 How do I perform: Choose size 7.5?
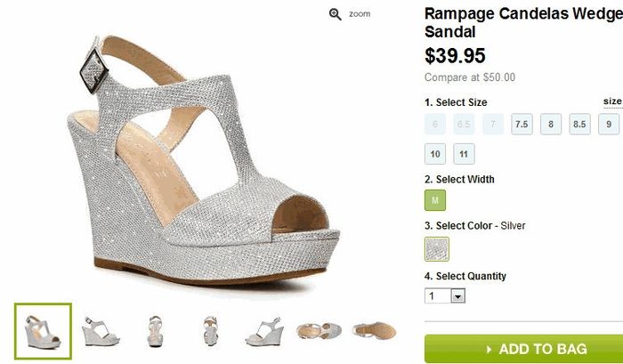click(522, 125)
